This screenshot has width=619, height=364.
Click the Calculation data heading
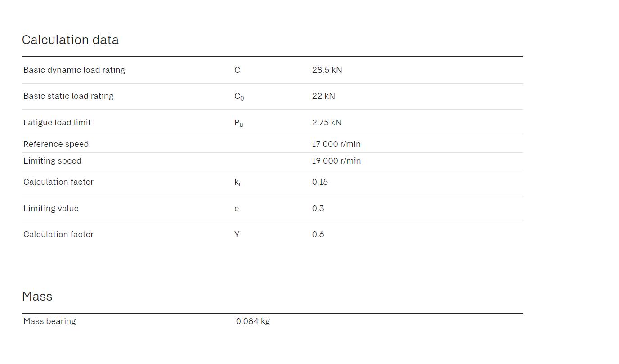click(x=70, y=40)
